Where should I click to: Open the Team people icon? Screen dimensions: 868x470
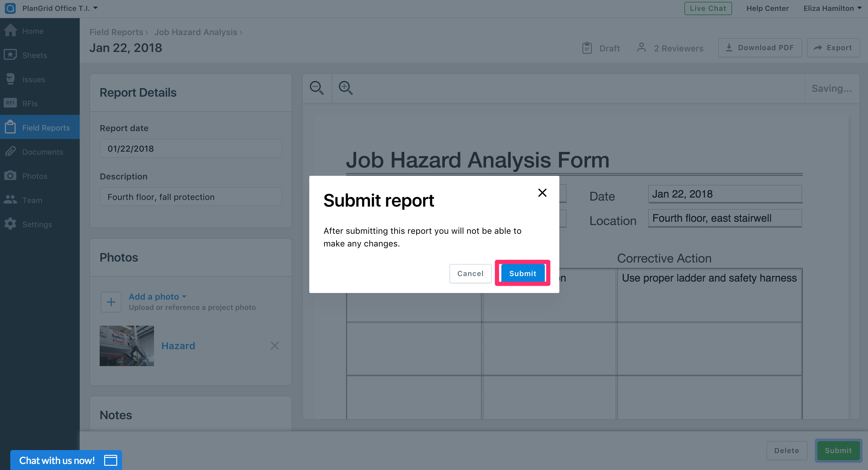pos(11,199)
